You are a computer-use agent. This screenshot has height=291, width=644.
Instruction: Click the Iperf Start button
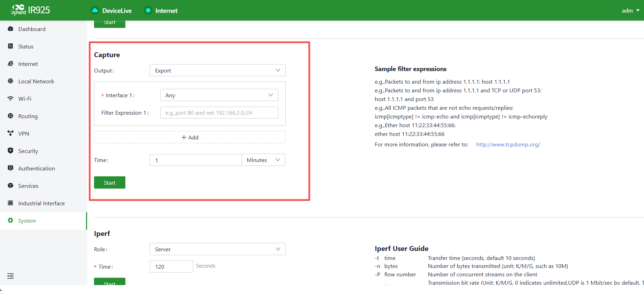pyautogui.click(x=110, y=282)
